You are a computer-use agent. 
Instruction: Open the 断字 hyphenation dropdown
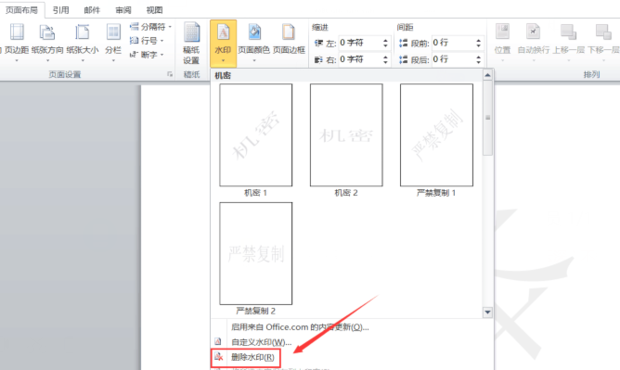147,55
